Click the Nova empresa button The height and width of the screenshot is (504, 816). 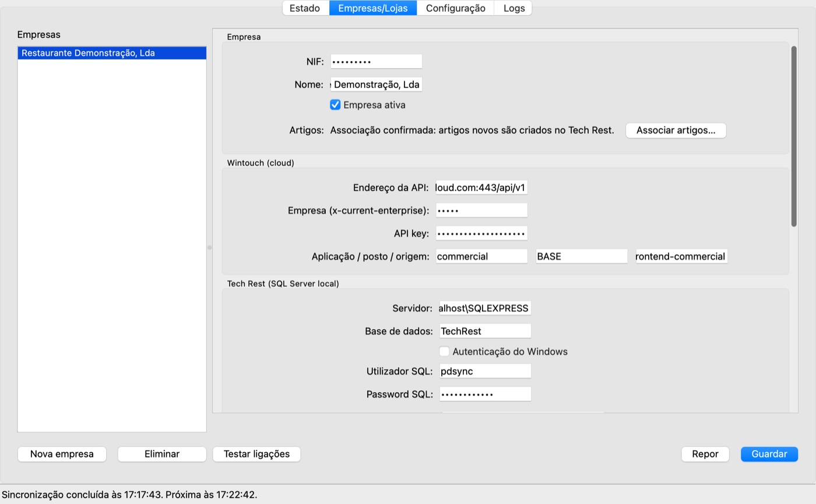coord(62,454)
